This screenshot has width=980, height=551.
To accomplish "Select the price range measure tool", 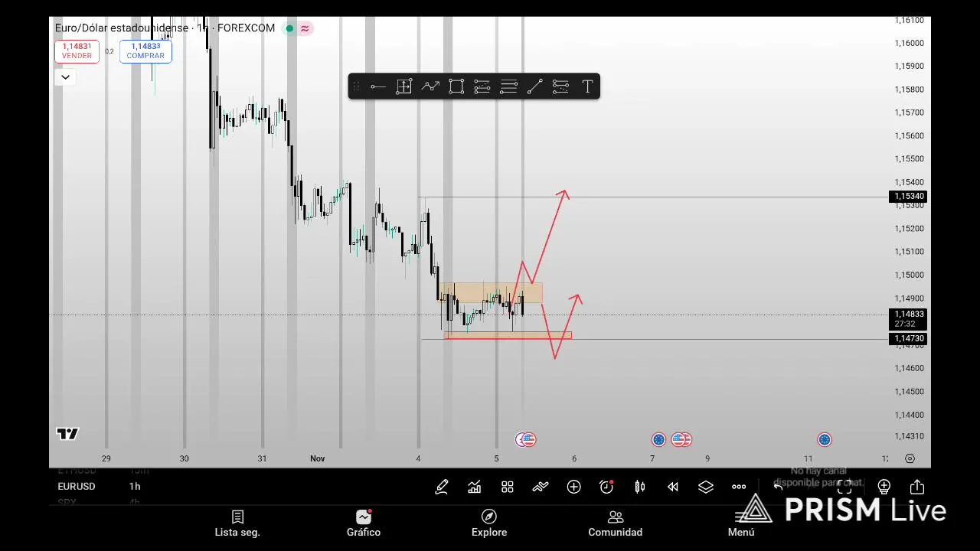I will click(x=404, y=86).
